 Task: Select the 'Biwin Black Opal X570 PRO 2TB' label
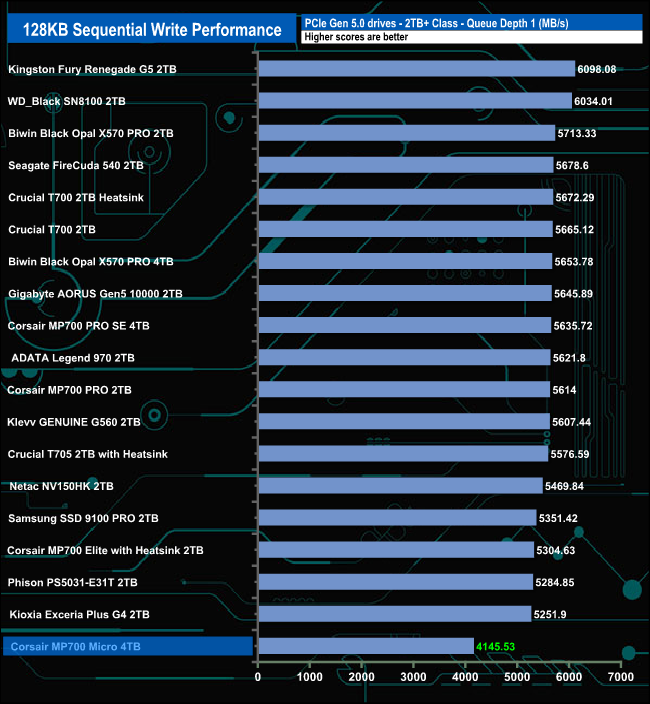[91, 133]
